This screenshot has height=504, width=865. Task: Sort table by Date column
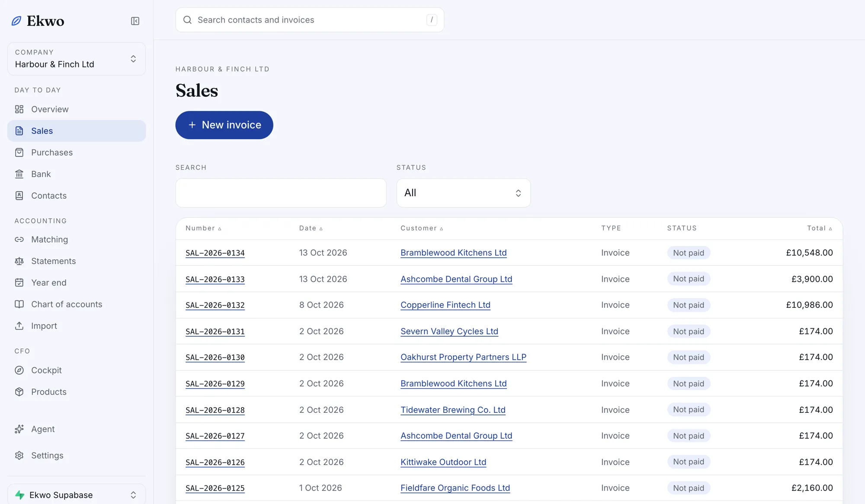[x=311, y=228]
